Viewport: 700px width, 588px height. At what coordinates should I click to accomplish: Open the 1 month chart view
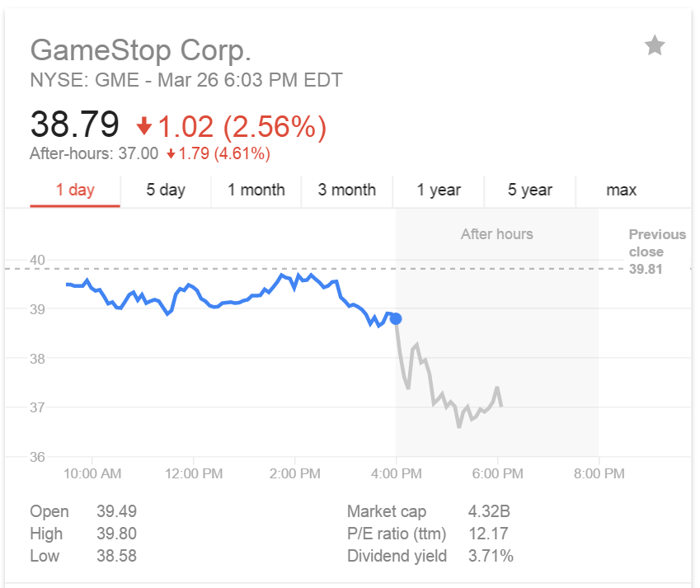(256, 191)
